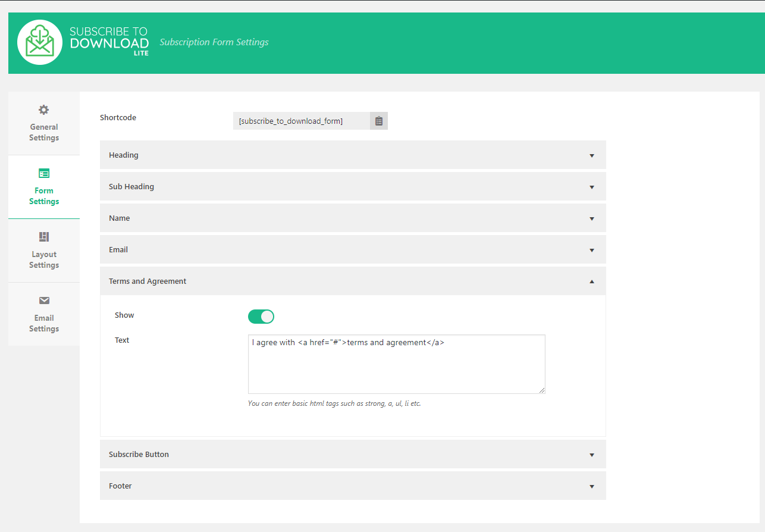
Task: Expand the Sub Heading section arrow
Action: pos(592,187)
